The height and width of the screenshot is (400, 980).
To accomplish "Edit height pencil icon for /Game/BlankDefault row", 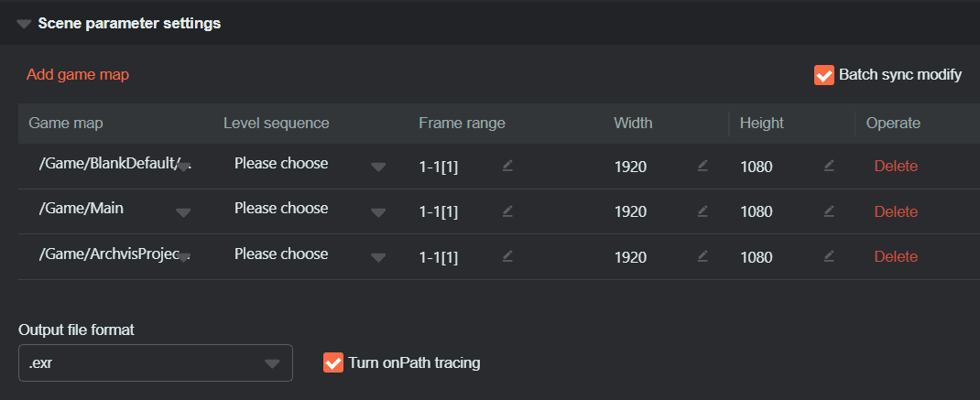I will click(829, 166).
